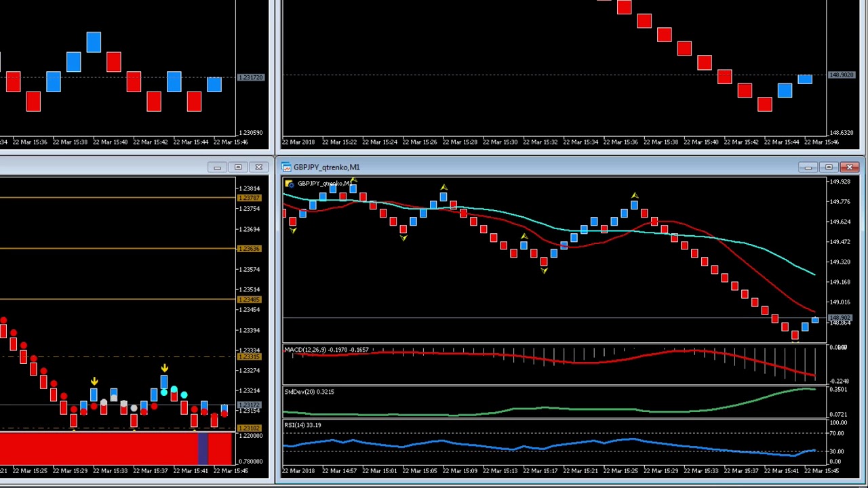
Task: Click the 22 Mar 14:57 time label
Action: [340, 471]
